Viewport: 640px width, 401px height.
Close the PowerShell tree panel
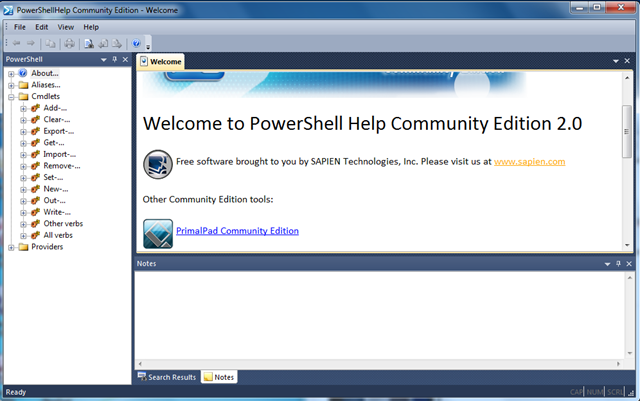click(125, 59)
